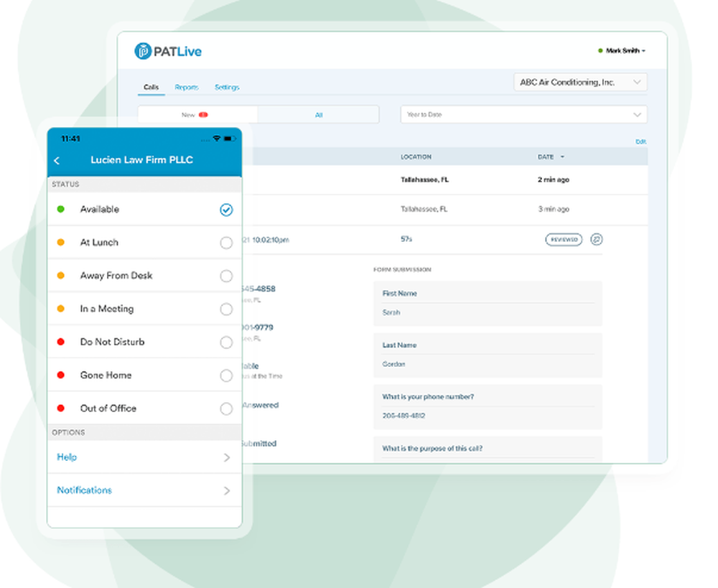Open the call row dated 3 min ago
Viewport: 718px width, 588px height.
[x=444, y=209]
